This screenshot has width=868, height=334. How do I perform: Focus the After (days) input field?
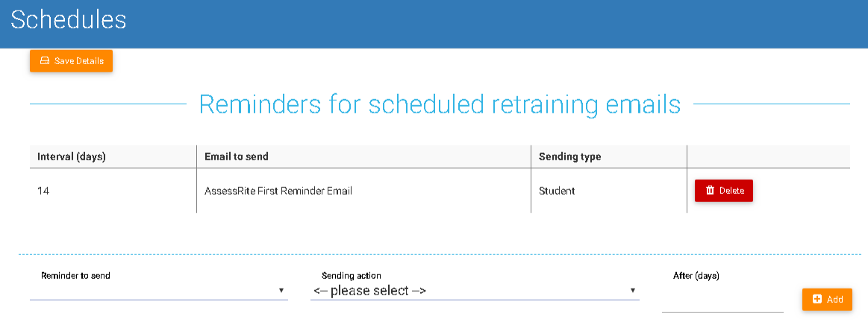[722, 303]
